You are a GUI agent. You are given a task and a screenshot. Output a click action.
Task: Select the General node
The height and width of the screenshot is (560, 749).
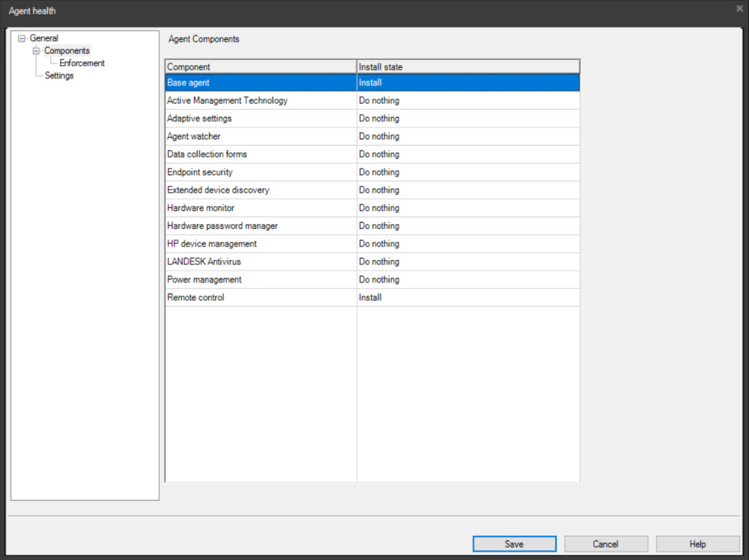coord(44,38)
